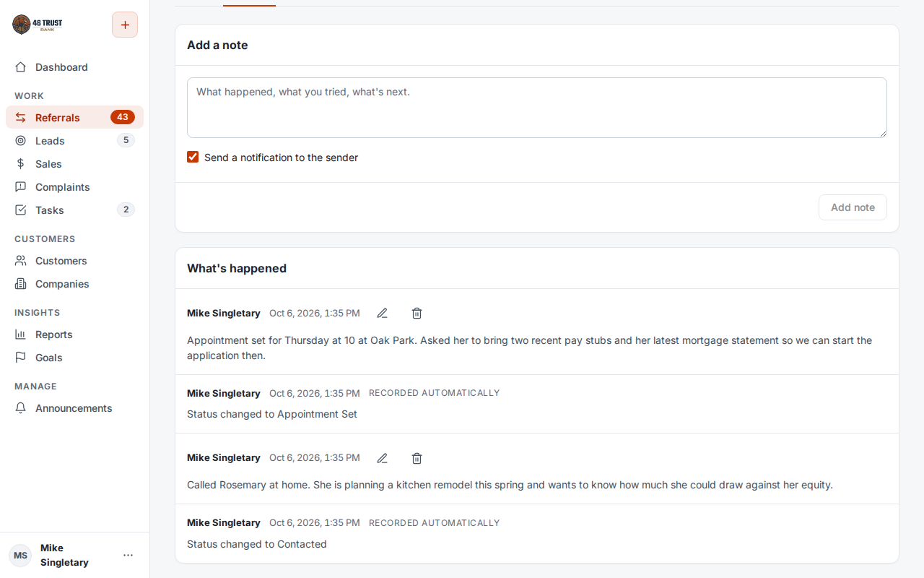Click the Reports bar chart icon
The width and height of the screenshot is (924, 578).
coord(21,335)
